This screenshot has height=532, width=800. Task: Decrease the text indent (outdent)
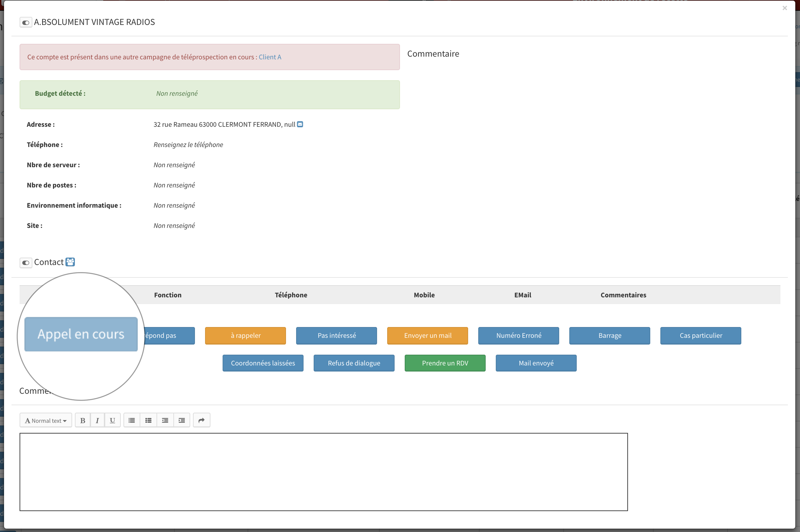(165, 420)
